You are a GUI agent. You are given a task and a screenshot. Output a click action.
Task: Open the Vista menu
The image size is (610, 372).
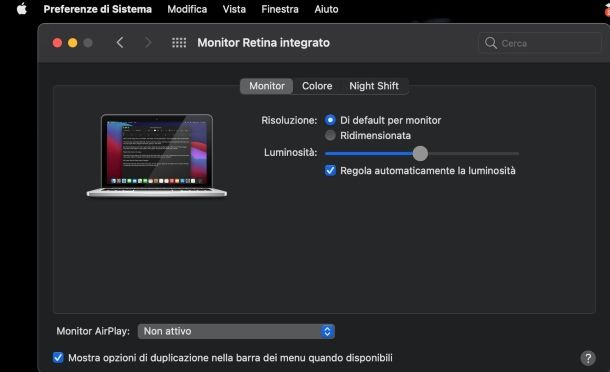[x=234, y=9]
